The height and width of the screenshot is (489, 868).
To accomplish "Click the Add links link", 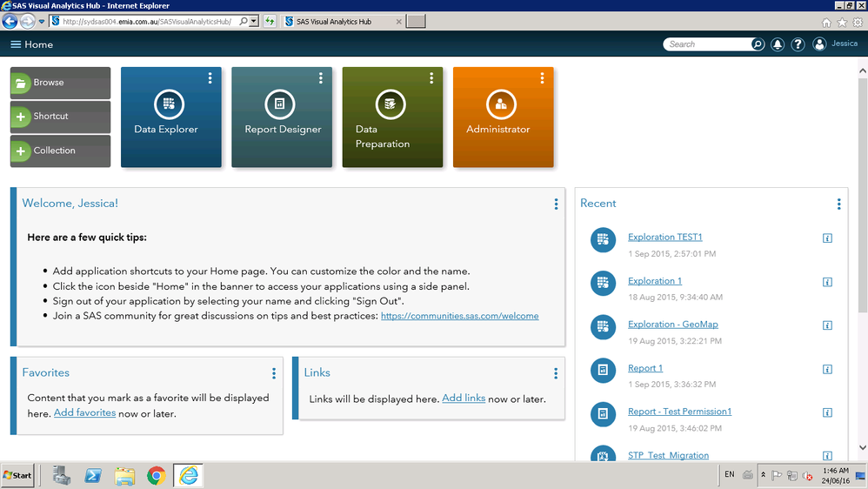I will (x=464, y=399).
